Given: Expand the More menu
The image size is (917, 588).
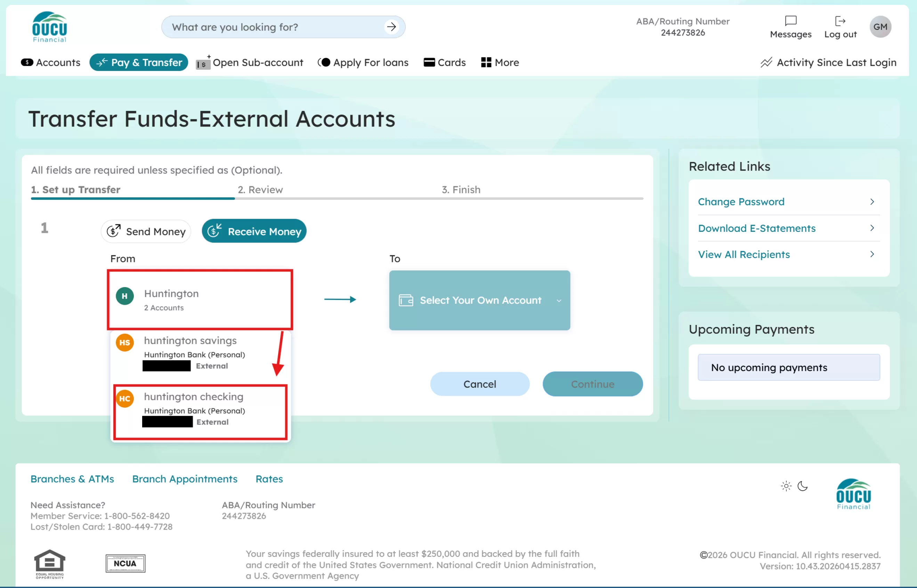Looking at the screenshot, I should [500, 62].
